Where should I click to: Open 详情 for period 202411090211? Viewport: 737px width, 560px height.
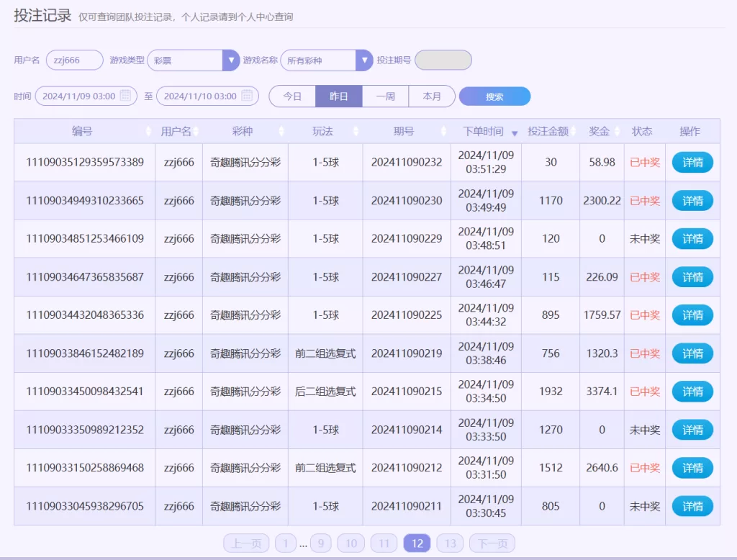[x=692, y=507]
